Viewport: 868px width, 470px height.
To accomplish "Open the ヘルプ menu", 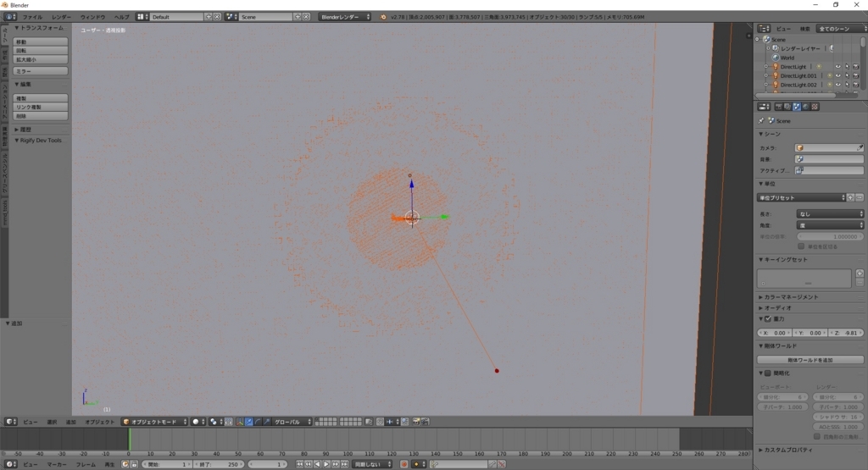I will tap(121, 17).
